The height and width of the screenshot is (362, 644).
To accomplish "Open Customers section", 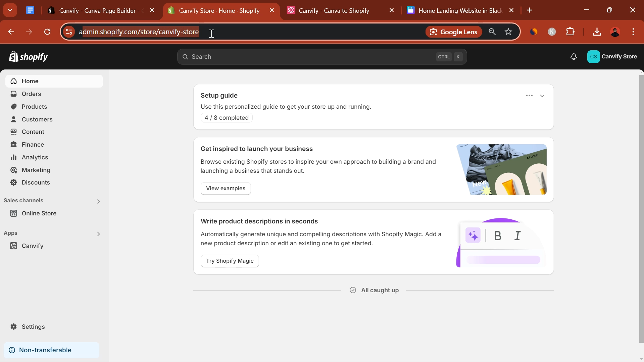I will 54,119.
